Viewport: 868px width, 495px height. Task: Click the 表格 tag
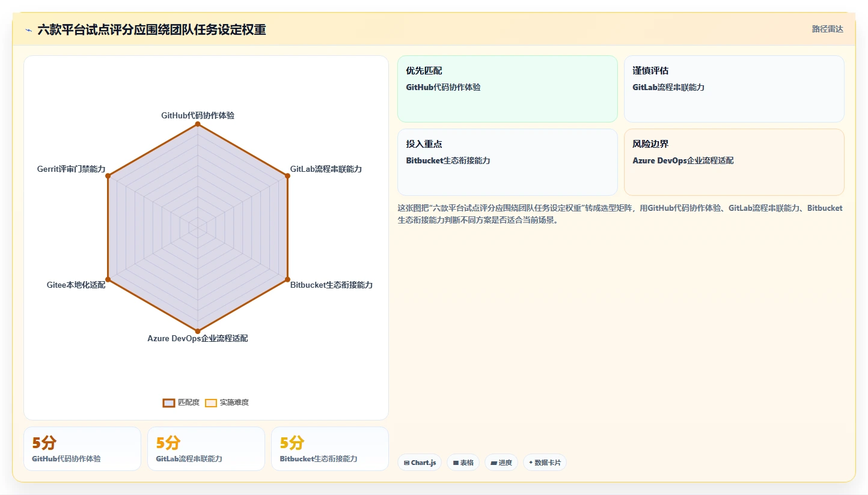(463, 463)
